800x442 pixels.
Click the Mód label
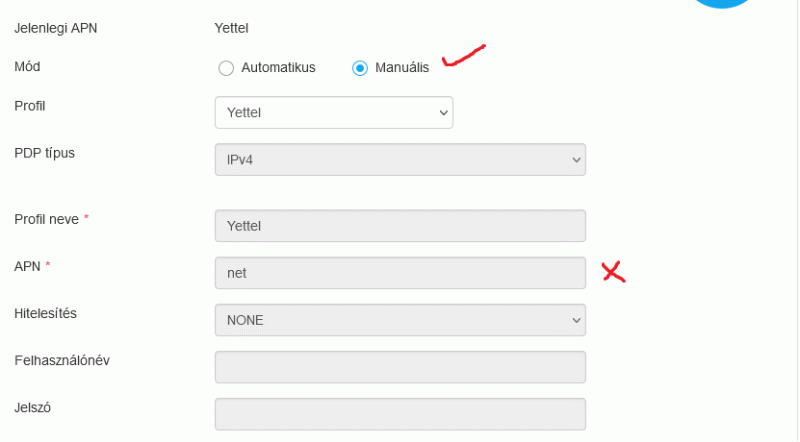(28, 66)
